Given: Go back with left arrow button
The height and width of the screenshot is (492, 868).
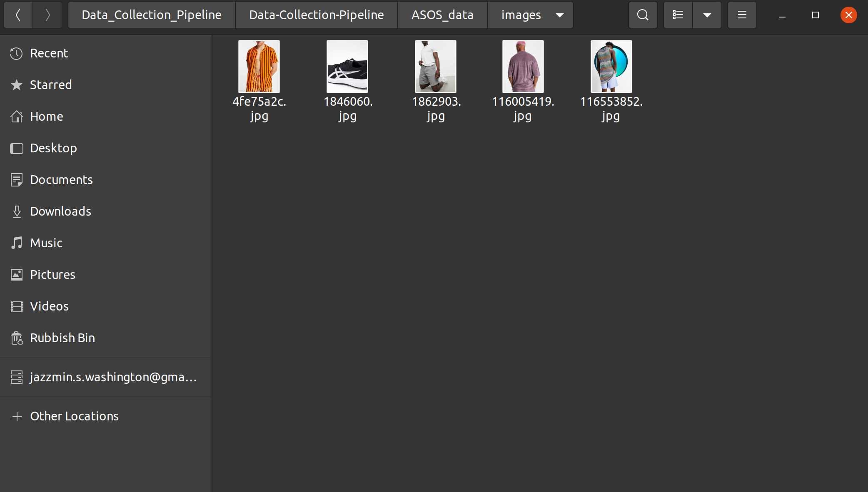Looking at the screenshot, I should [18, 15].
